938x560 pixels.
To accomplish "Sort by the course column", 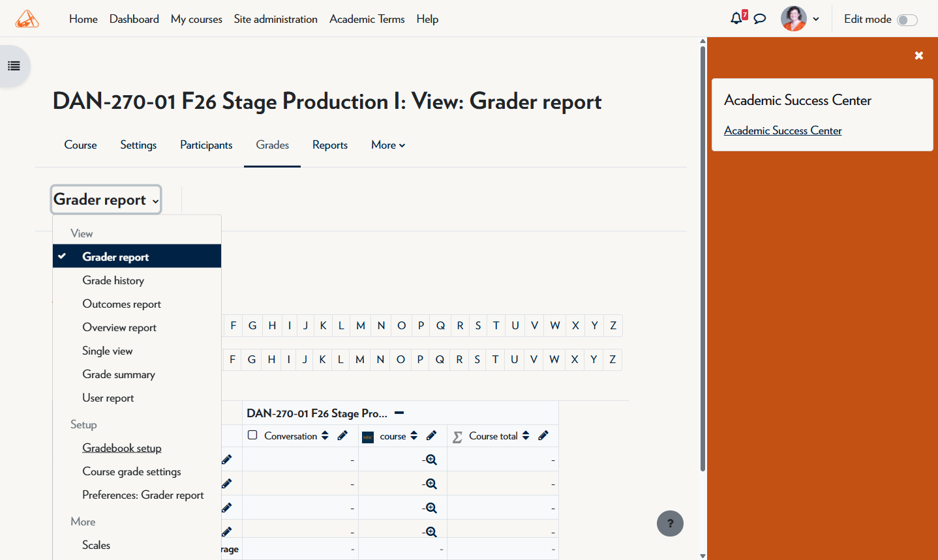I will tap(414, 436).
